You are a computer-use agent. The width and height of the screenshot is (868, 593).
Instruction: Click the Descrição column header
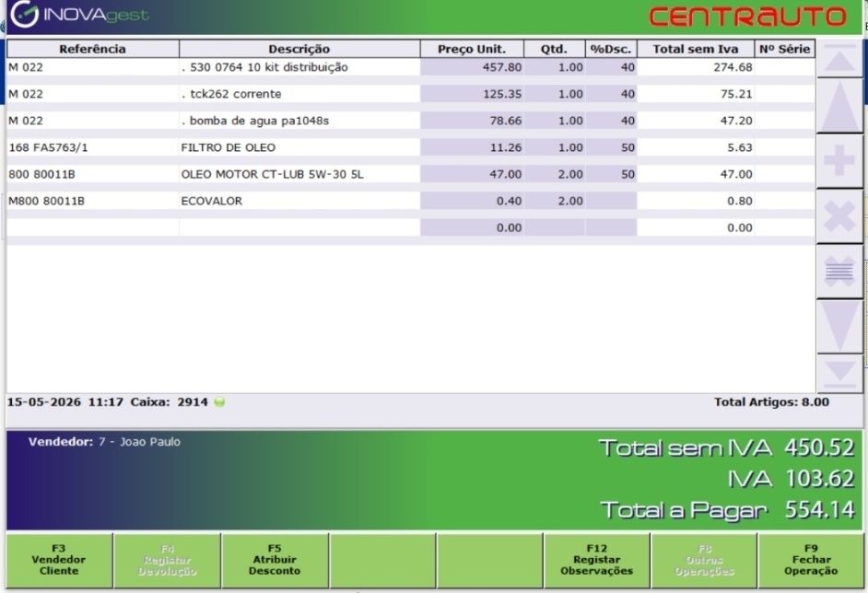coord(299,49)
